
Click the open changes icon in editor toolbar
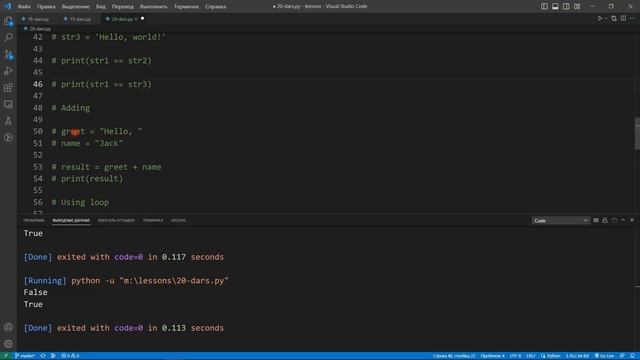(614, 19)
